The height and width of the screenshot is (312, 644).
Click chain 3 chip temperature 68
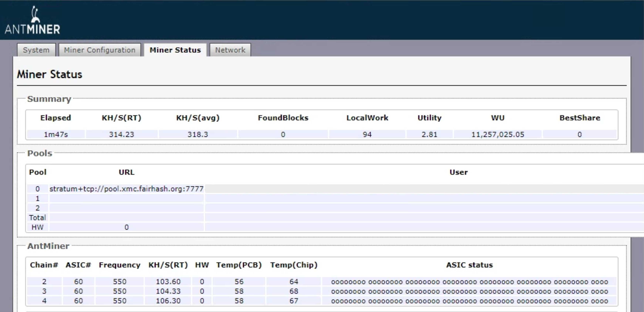coord(294,291)
